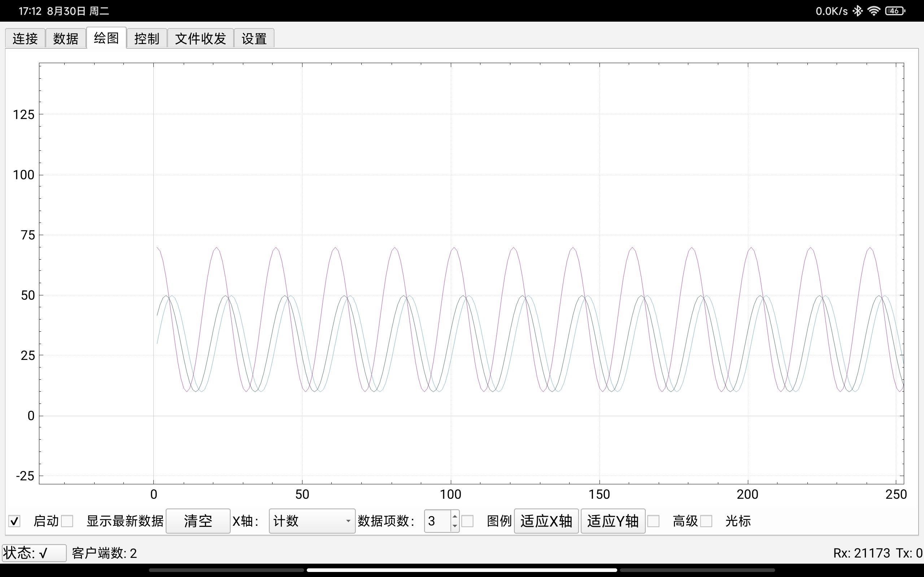The height and width of the screenshot is (577, 924).
Task: Enable 显示最新数据 checkbox
Action: click(x=67, y=521)
